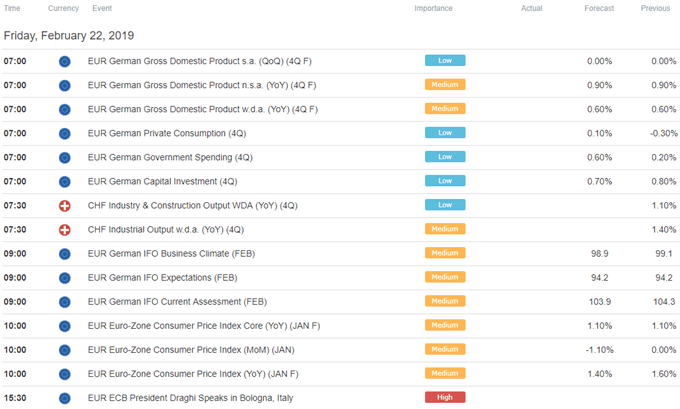Click Medium badge for IFO Expectations
680x409 pixels.
[445, 277]
